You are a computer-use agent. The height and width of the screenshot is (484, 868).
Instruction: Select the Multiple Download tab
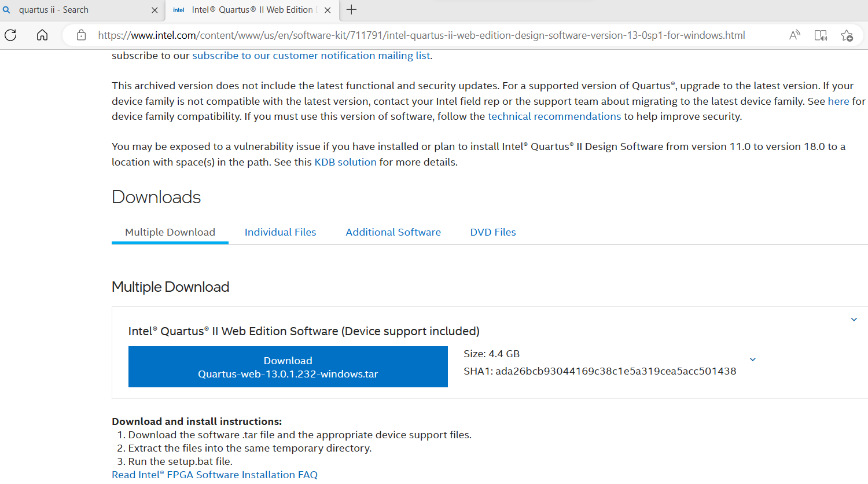tap(170, 232)
